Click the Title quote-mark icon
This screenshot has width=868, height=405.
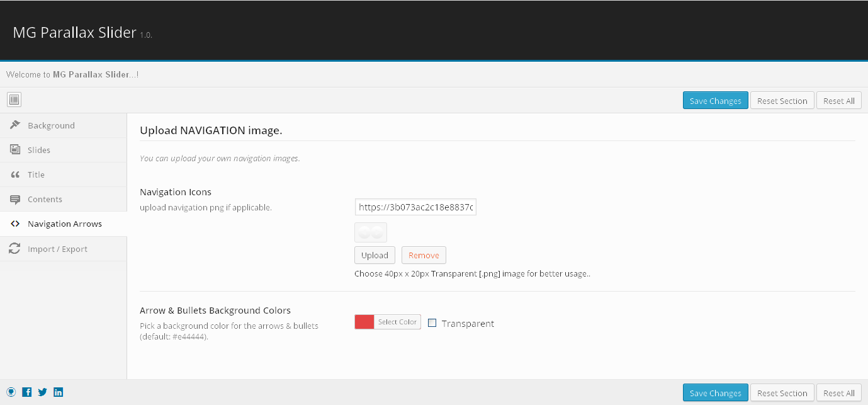(15, 174)
